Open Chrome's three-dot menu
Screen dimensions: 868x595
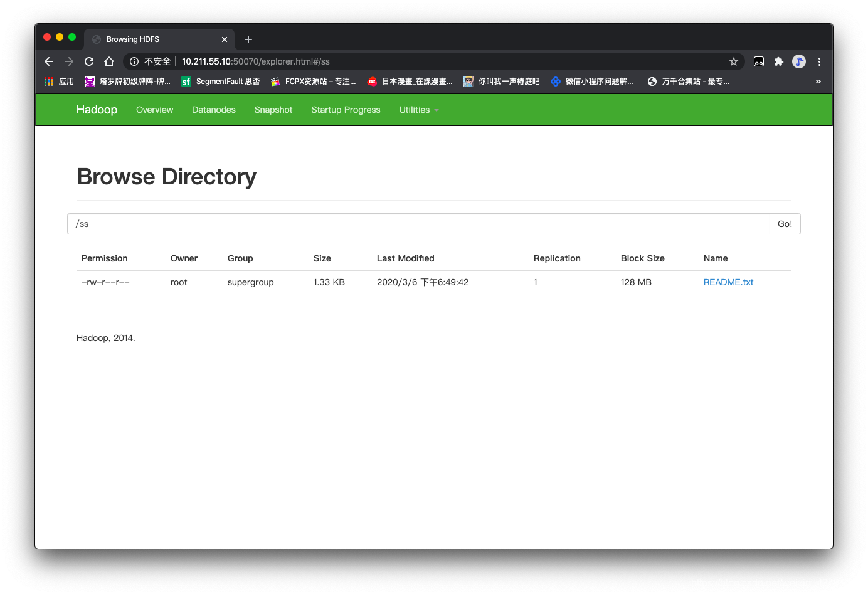819,61
